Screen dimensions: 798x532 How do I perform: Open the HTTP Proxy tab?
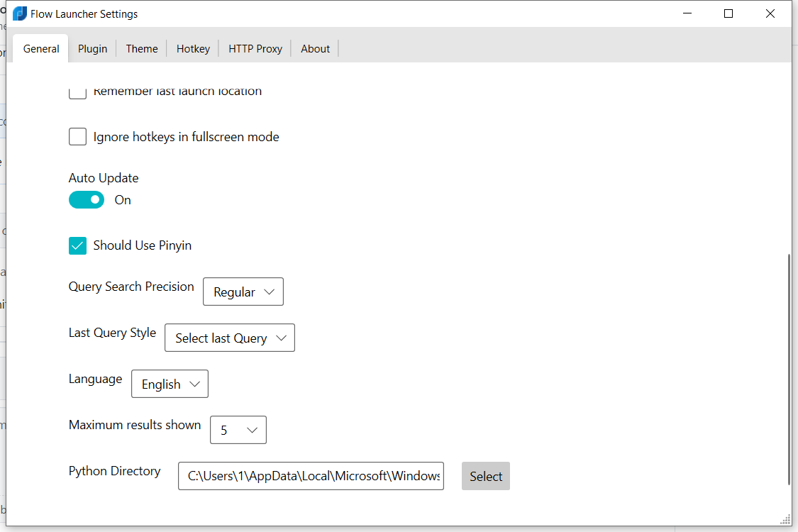coord(255,49)
